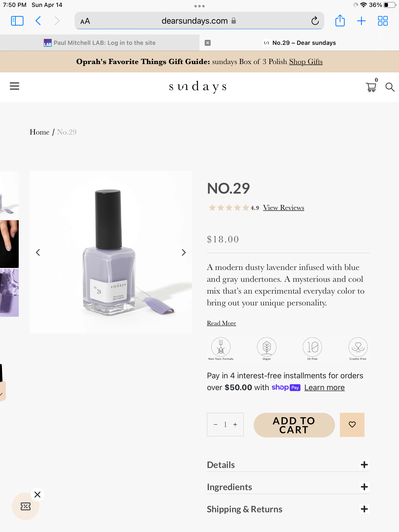
Task: Open Safari tab overview grid
Action: (383, 21)
